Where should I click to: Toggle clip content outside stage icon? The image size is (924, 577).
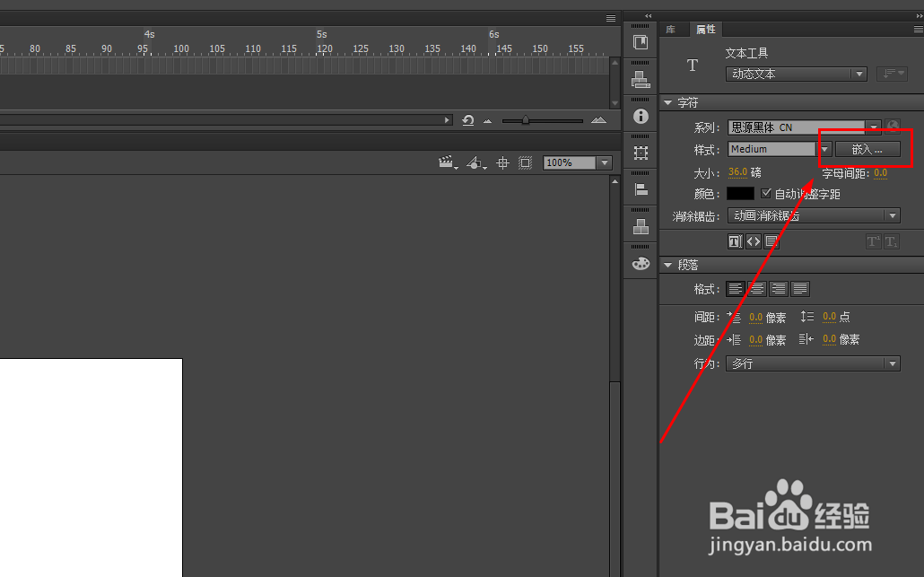tap(525, 162)
